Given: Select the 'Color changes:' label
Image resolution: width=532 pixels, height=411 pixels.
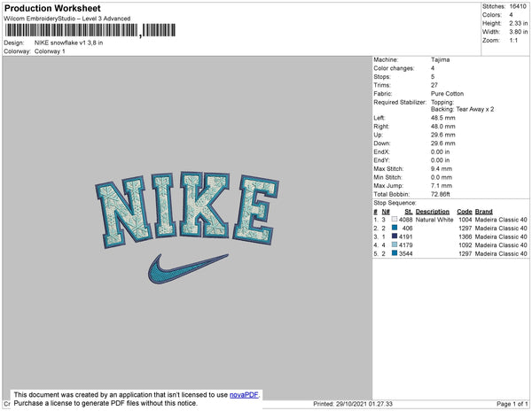Looking at the screenshot, I should coord(394,68).
